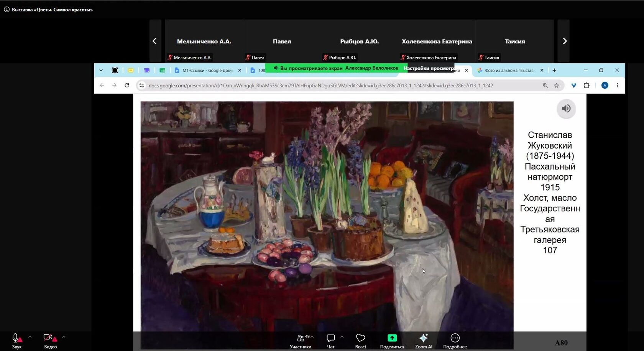Show next participants with right arrow

pyautogui.click(x=564, y=41)
